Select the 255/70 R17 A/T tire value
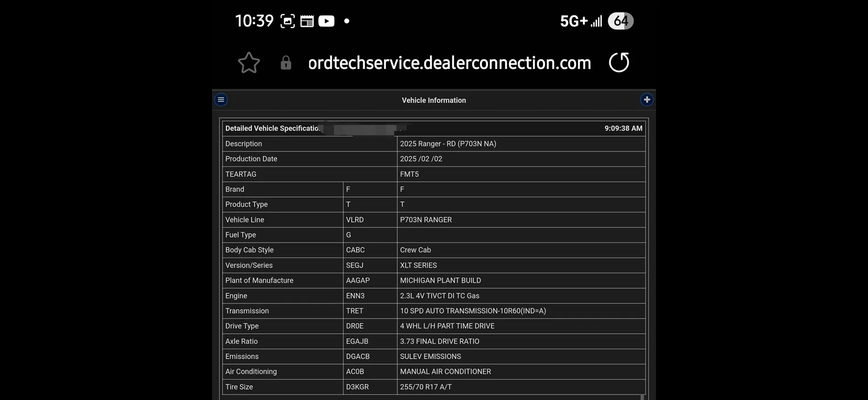 tap(426, 387)
